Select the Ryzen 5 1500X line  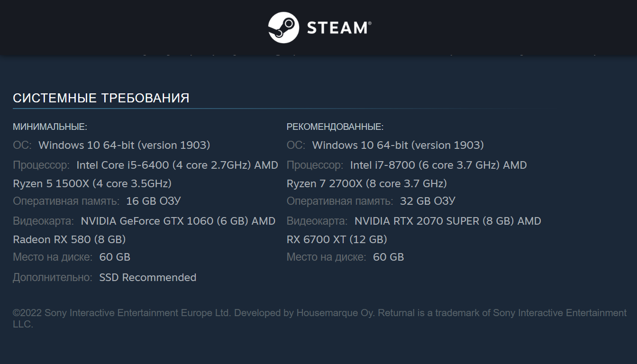coord(92,183)
